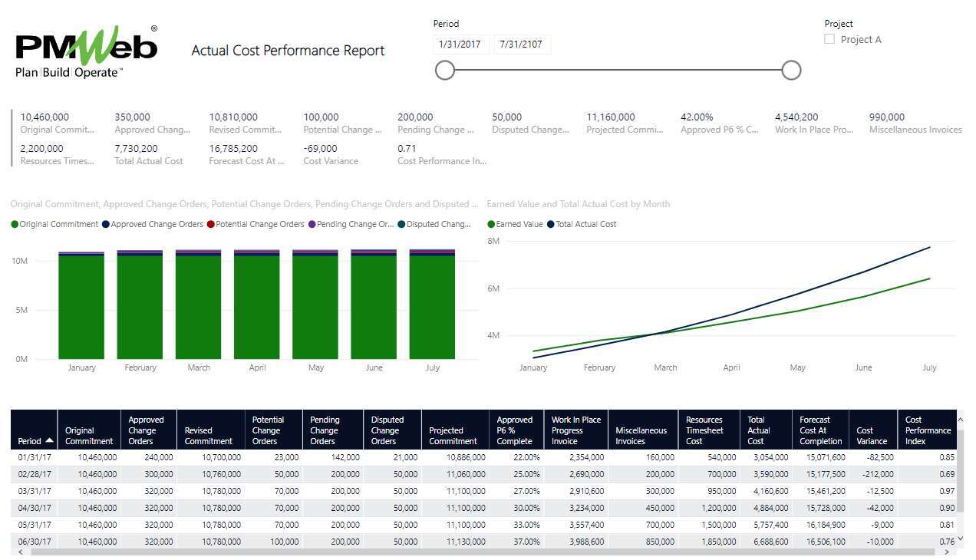The height and width of the screenshot is (560, 976).
Task: Click the right handle of the Period slider
Action: point(791,71)
